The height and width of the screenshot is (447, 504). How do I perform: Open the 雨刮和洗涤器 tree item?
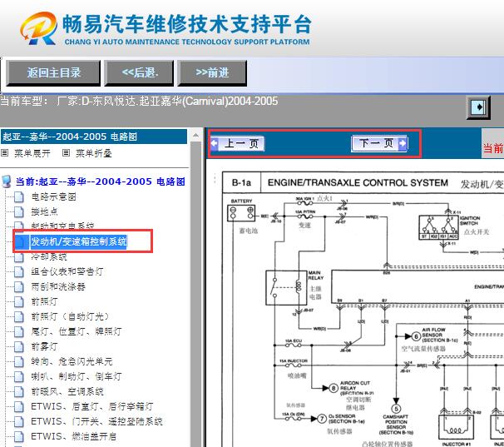pos(58,286)
